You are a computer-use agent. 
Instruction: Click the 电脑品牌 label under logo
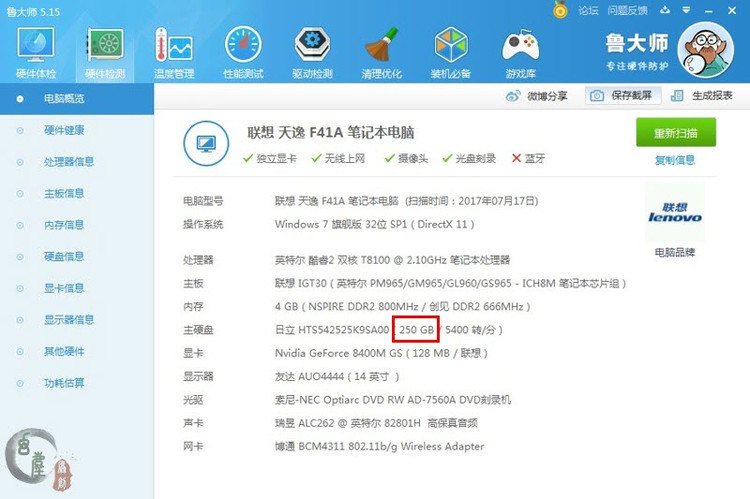[675, 252]
